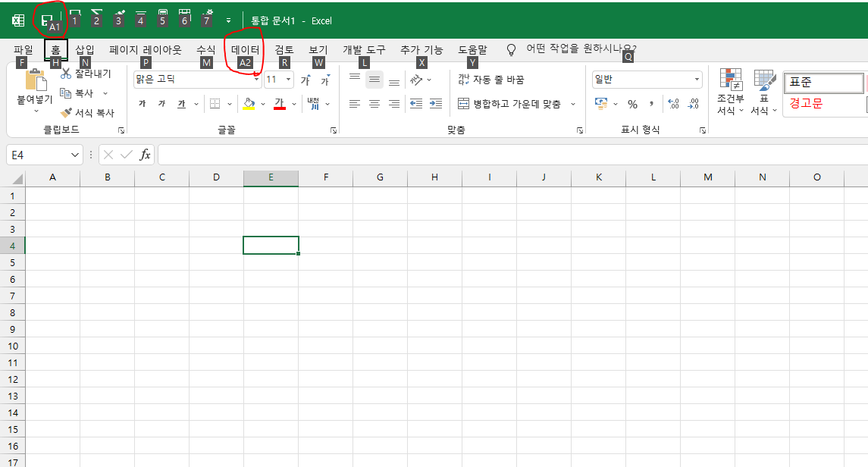Toggle 병합하고 가운데 맞춤 merge and center
This screenshot has height=467, width=868.
(x=509, y=103)
